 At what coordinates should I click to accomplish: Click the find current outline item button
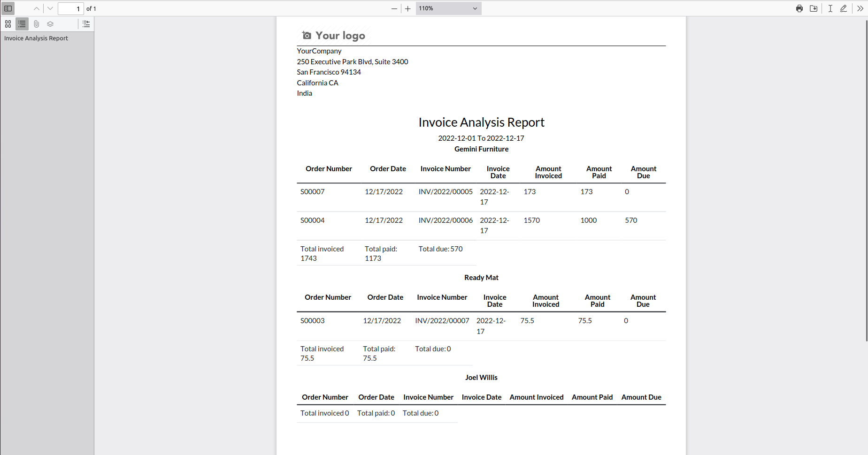click(86, 24)
